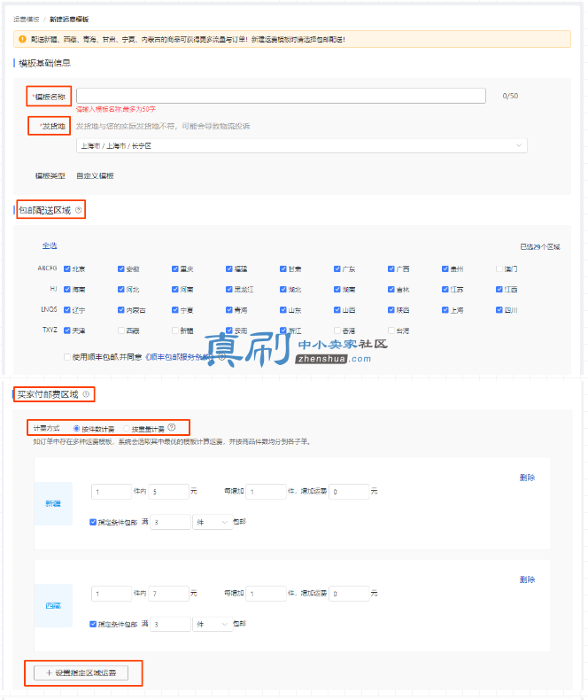588x700 pixels.
Task: Select 按件数计费 radio option
Action: pyautogui.click(x=76, y=429)
